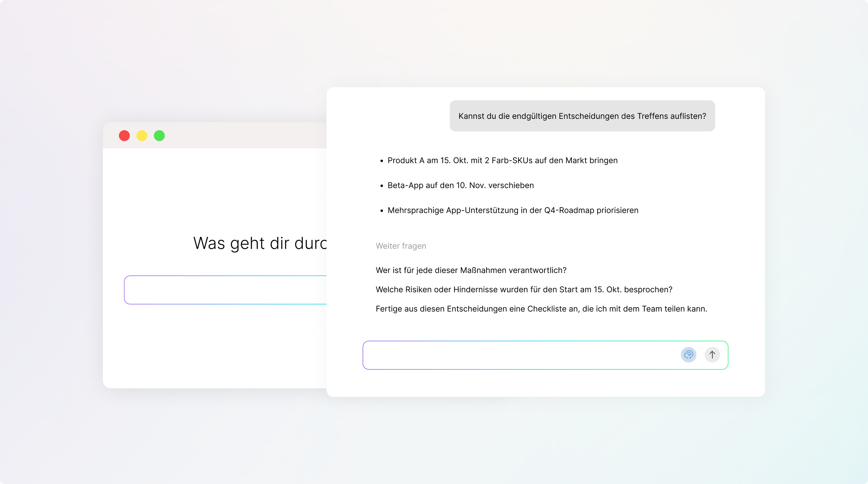
Task: Click the "Produkt A am 15. Okt." bullet
Action: point(502,160)
